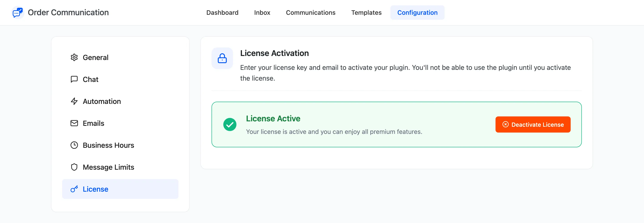The height and width of the screenshot is (223, 644).
Task: Switch to the Communications tab
Action: click(x=311, y=13)
